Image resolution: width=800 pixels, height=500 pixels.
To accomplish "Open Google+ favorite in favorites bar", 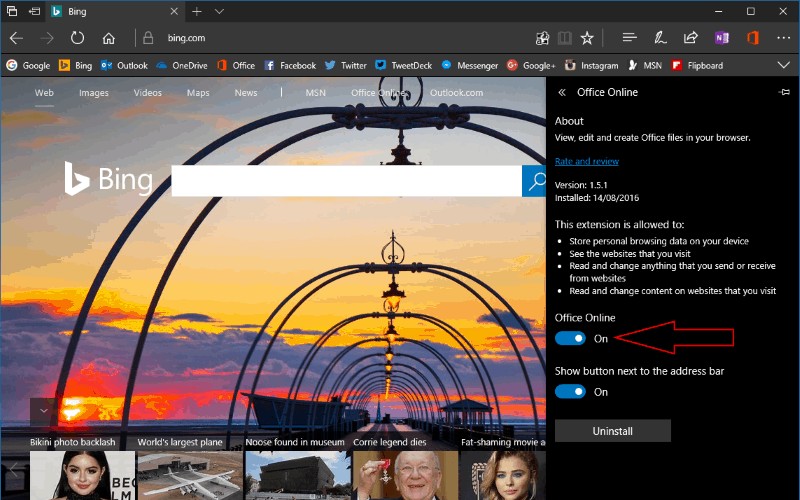I will coord(531,65).
